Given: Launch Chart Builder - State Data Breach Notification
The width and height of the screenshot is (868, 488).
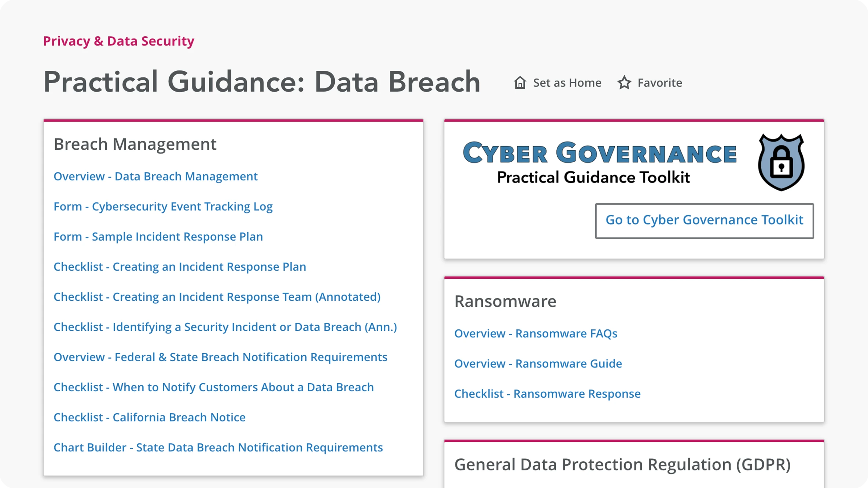Looking at the screenshot, I should [x=218, y=447].
